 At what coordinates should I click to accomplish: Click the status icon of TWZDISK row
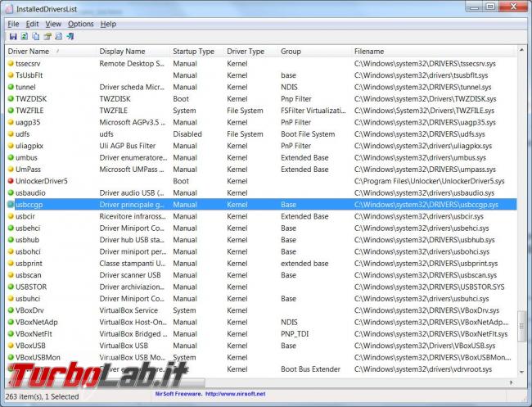[x=11, y=99]
